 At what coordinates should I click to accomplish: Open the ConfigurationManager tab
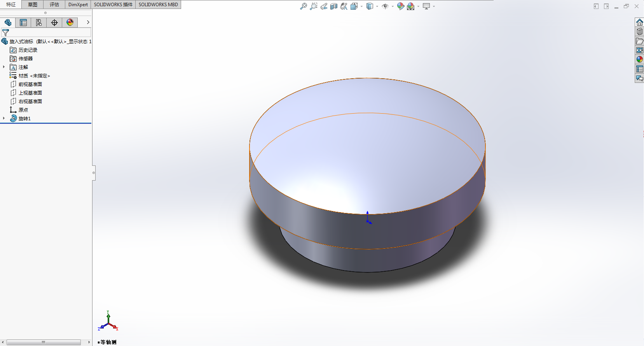coord(39,23)
